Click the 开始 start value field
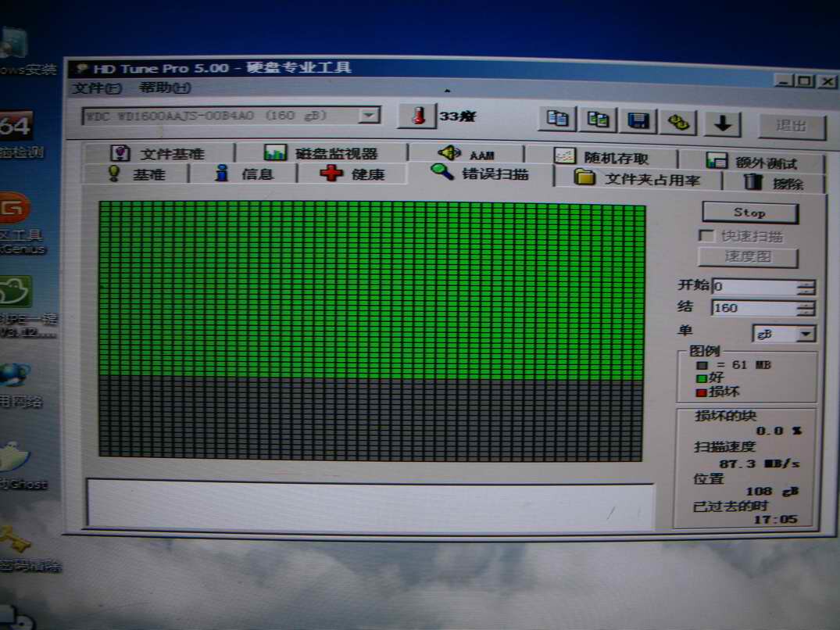Screen dimensions: 840x630 (756, 286)
